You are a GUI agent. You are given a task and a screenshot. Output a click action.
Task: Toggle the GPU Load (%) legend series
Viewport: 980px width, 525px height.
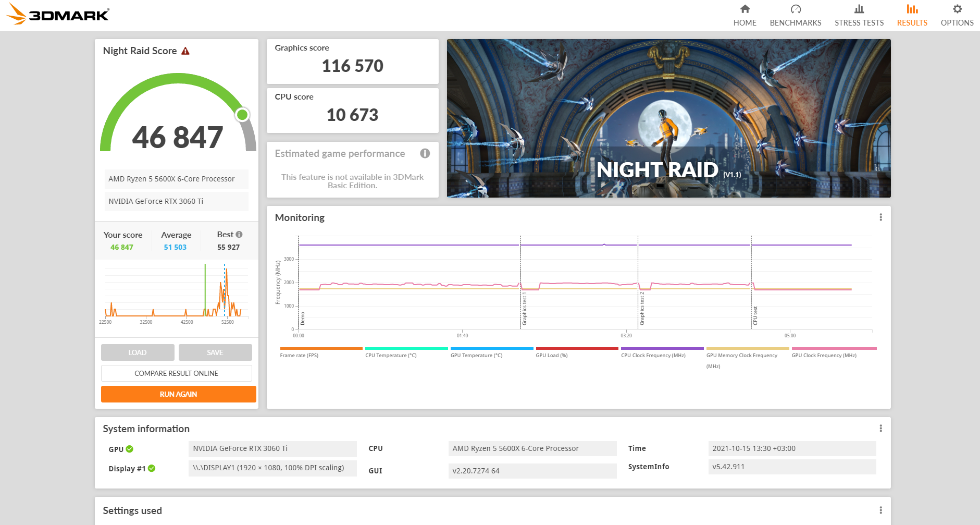[577, 352]
